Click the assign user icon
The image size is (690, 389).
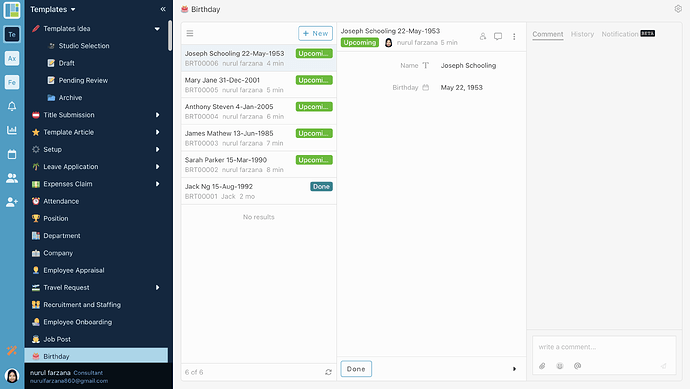(x=483, y=37)
